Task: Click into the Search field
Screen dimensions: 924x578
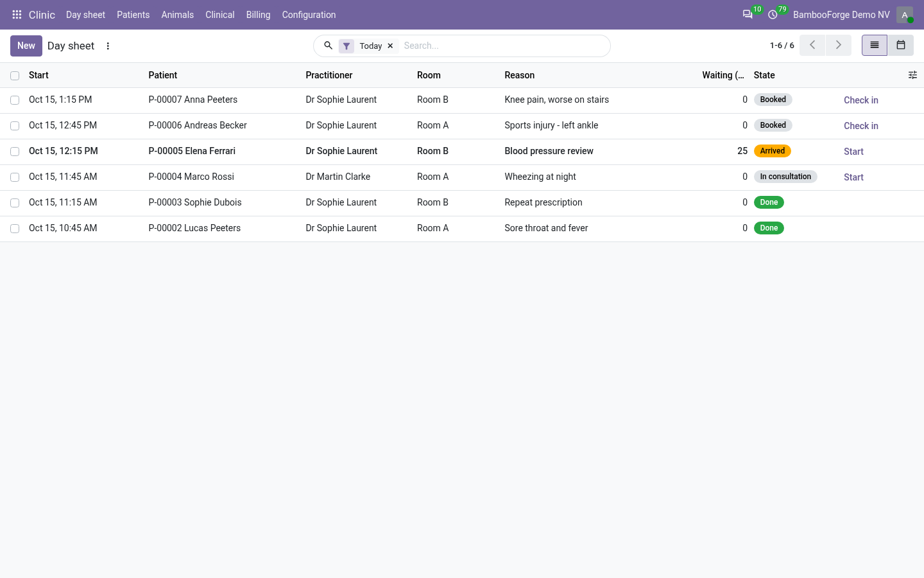Action: (503, 46)
